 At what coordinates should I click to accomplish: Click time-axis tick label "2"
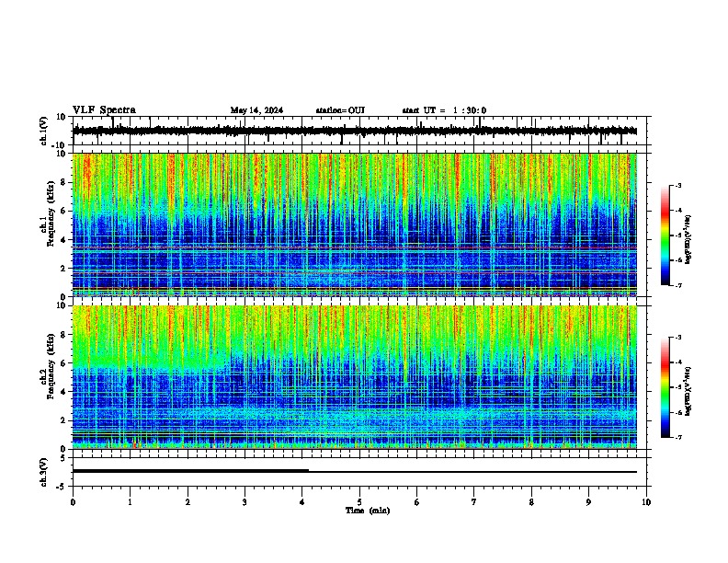(x=188, y=502)
